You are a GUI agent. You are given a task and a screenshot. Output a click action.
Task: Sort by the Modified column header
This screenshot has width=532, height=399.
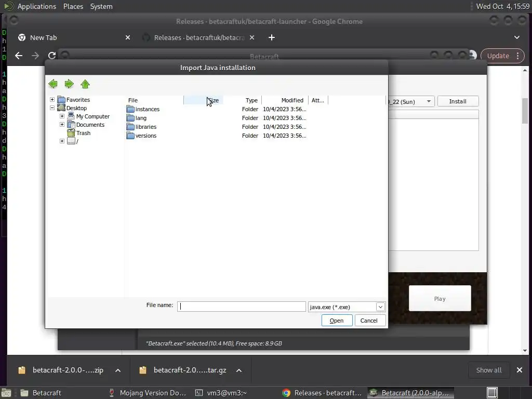pyautogui.click(x=285, y=100)
